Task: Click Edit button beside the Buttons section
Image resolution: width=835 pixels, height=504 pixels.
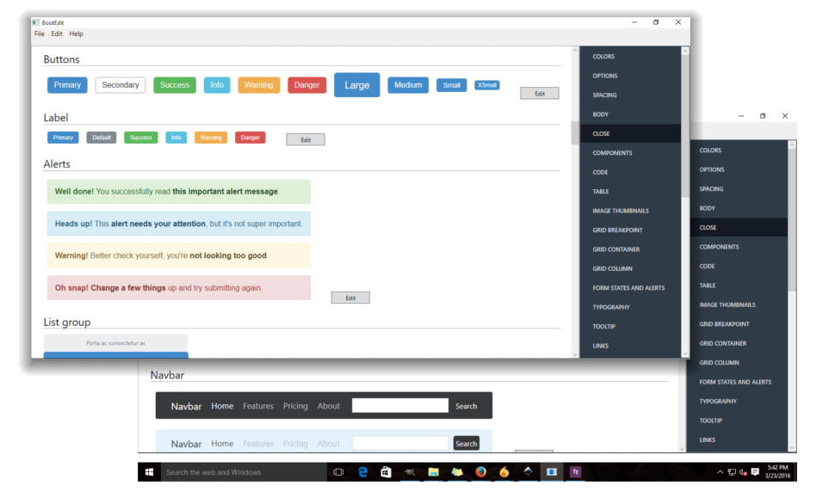Action: 540,94
